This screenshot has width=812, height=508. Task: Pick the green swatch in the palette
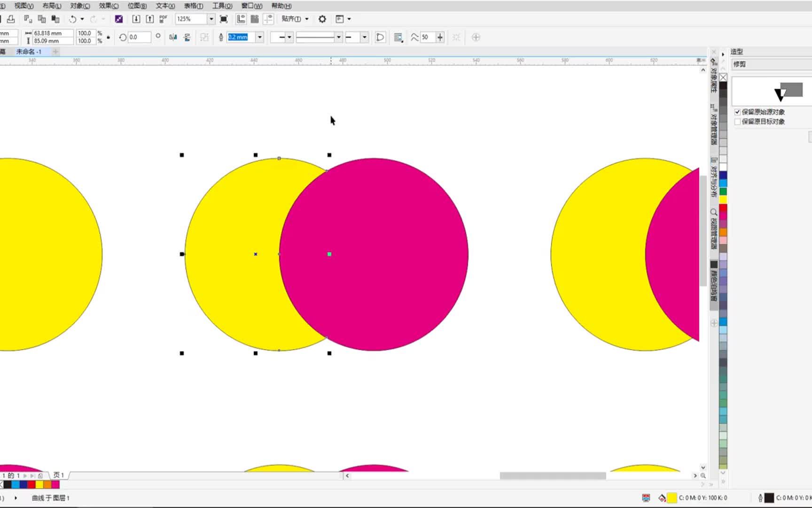[723, 191]
